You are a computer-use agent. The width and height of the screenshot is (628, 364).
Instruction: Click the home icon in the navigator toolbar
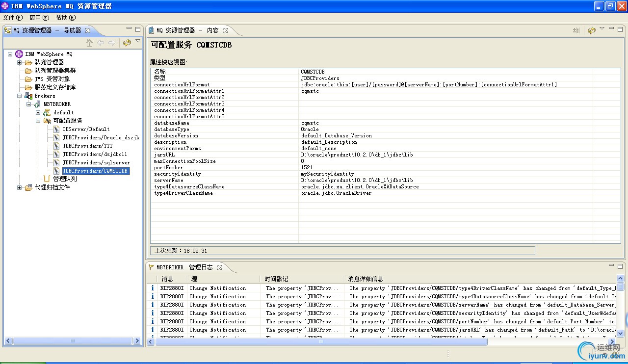pos(89,43)
